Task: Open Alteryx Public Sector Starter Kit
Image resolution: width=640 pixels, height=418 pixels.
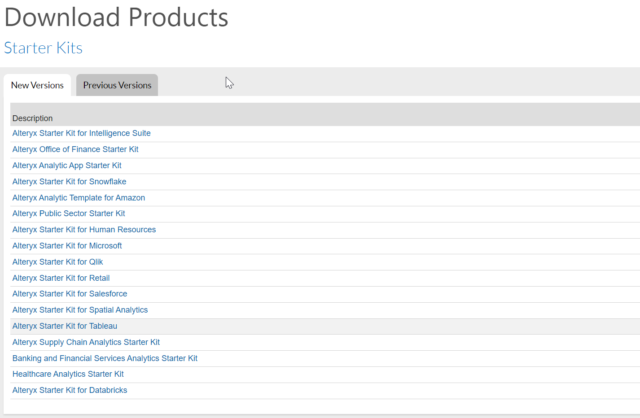Action: click(x=69, y=213)
